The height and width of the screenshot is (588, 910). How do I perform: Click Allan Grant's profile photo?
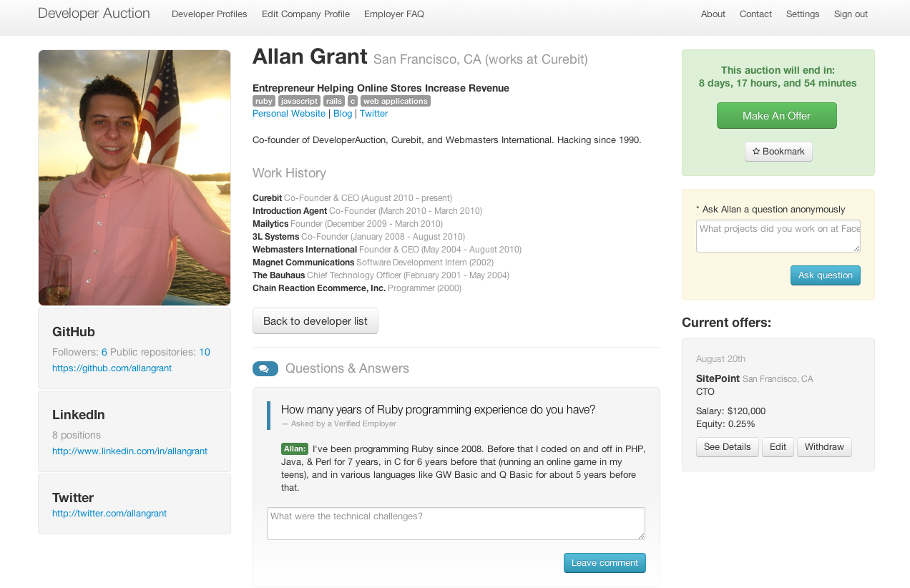pos(134,177)
